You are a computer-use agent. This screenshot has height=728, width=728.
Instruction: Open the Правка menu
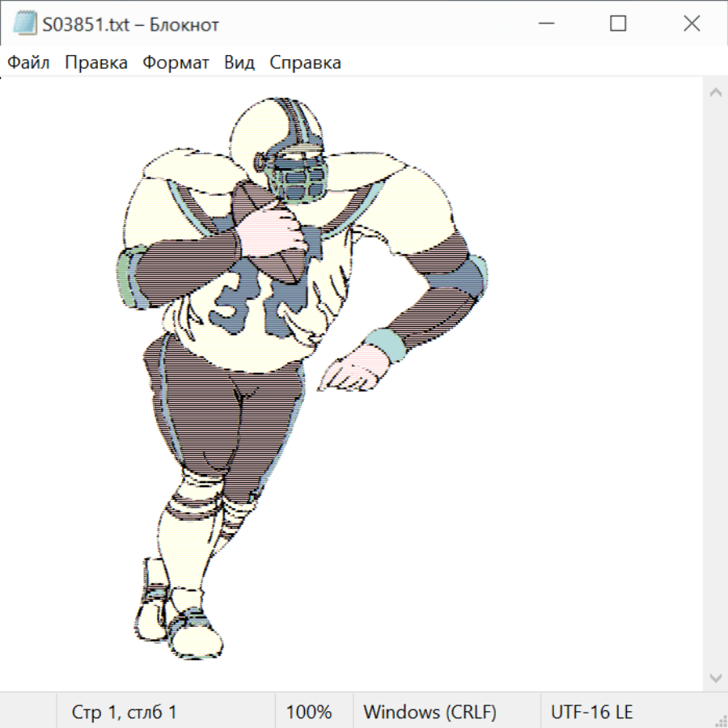(95, 62)
